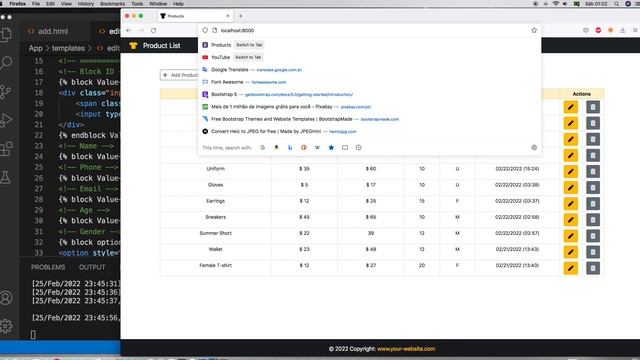
Task: Open Wi-Fi menu in macOS menu bar
Action: tap(556, 4)
